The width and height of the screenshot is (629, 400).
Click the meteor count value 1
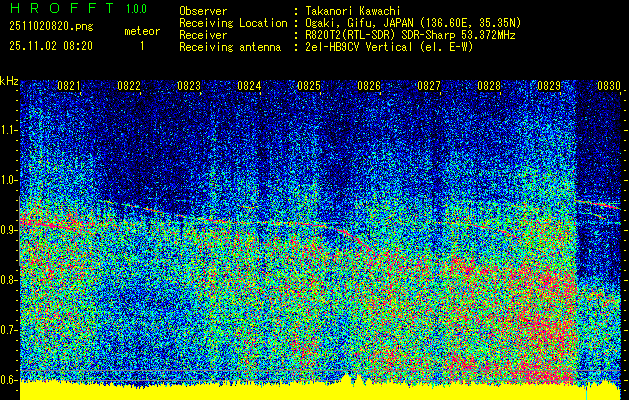click(x=142, y=46)
